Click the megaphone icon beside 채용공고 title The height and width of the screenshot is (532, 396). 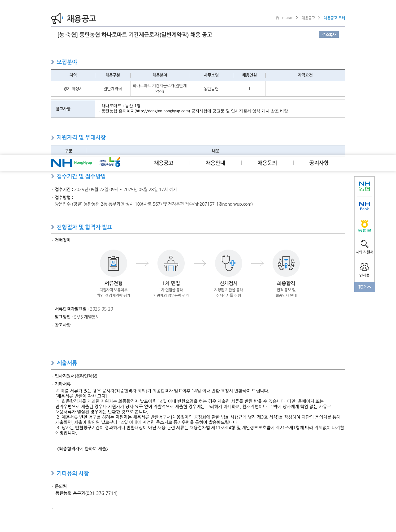(57, 18)
